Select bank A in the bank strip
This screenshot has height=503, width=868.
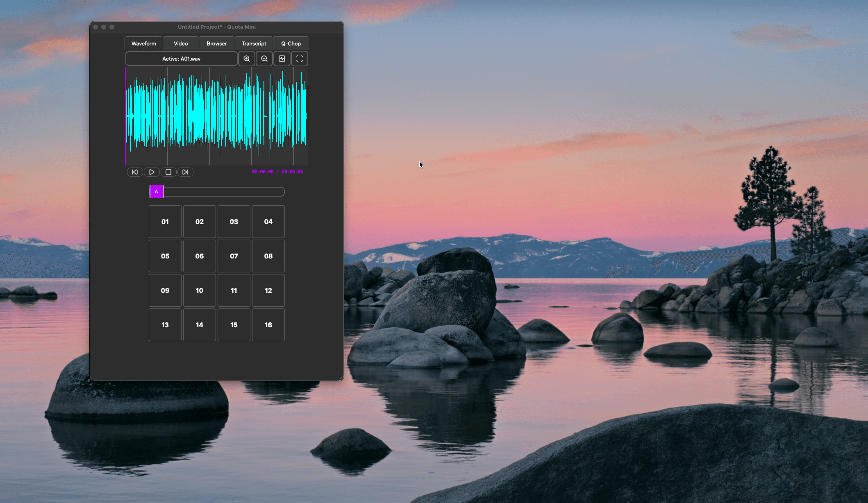coord(157,192)
